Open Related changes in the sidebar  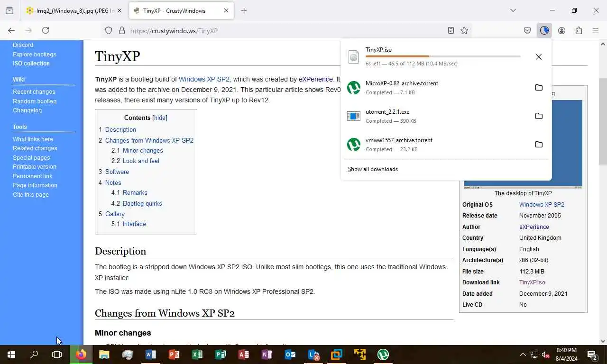[35, 148]
